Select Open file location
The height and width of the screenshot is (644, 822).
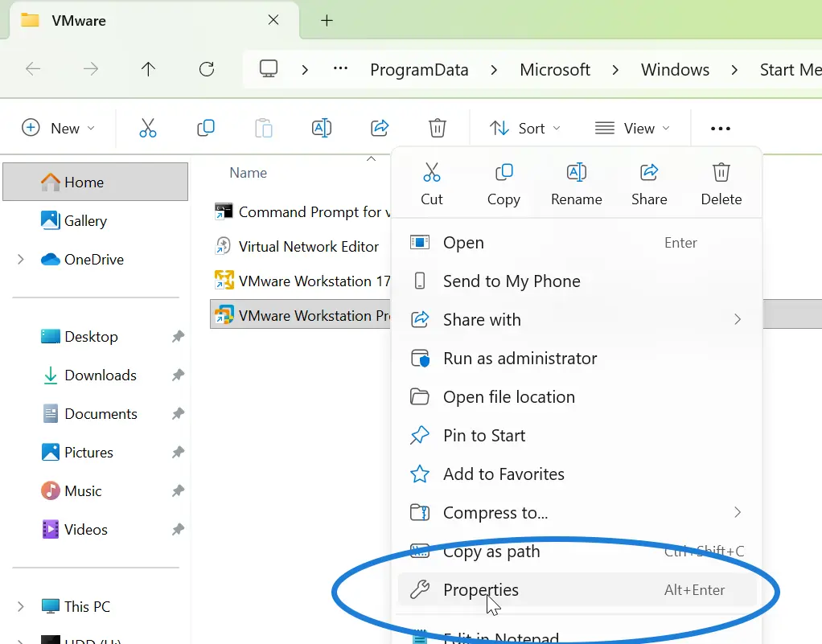coord(508,397)
